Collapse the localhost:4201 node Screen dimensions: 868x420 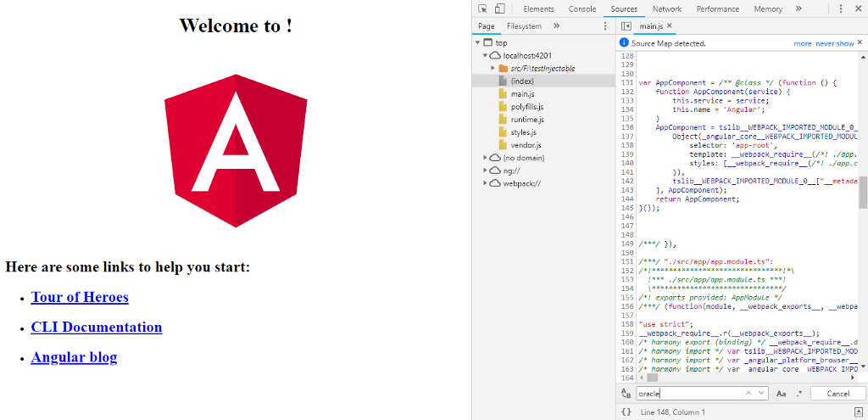coord(486,55)
